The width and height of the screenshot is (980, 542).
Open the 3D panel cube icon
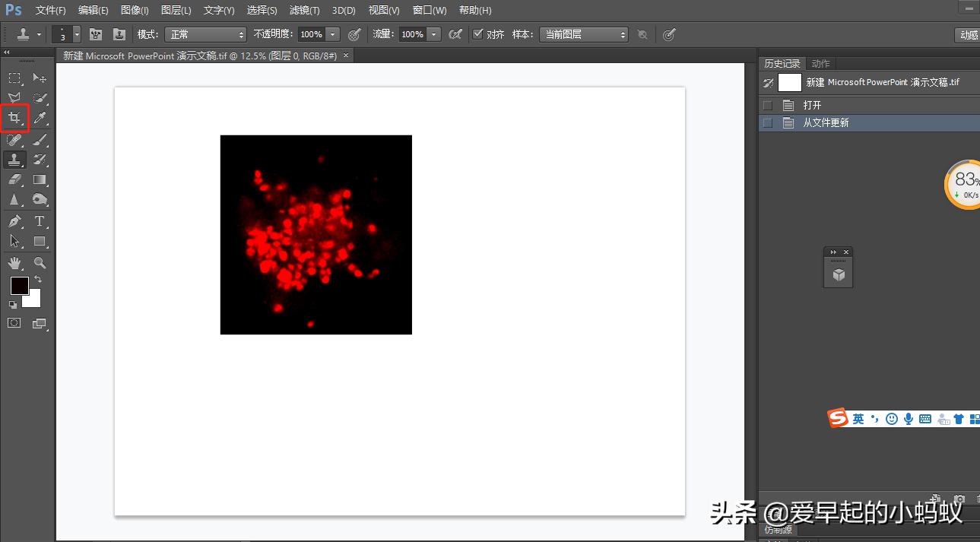[x=839, y=274]
